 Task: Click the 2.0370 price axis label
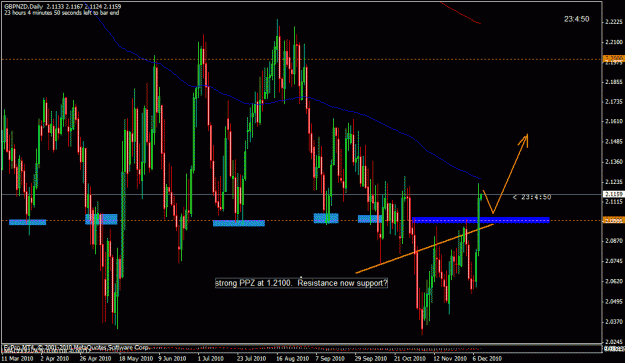[x=614, y=321]
